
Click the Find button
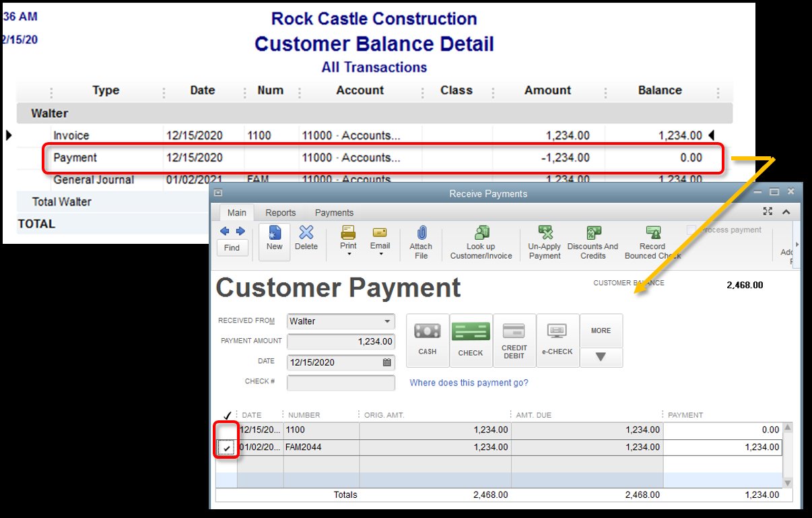point(232,247)
